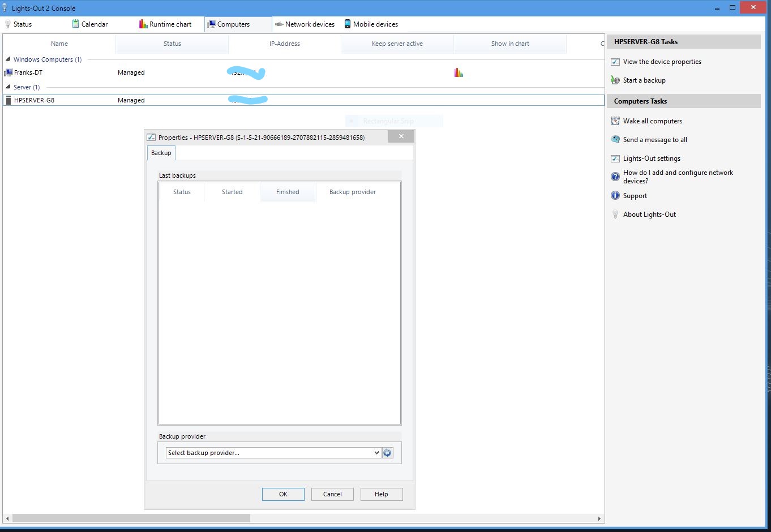Select the HPSERVER-G8 row
Image resolution: width=771 pixels, height=532 pixels.
[303, 100]
